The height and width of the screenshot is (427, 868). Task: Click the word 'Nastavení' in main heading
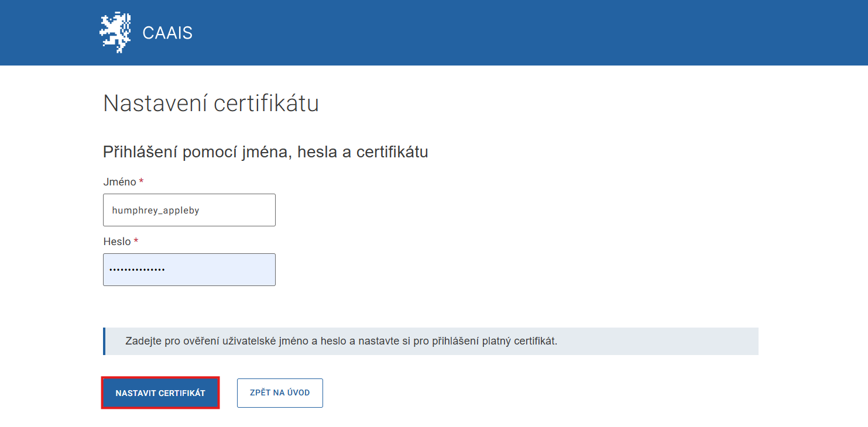(155, 104)
